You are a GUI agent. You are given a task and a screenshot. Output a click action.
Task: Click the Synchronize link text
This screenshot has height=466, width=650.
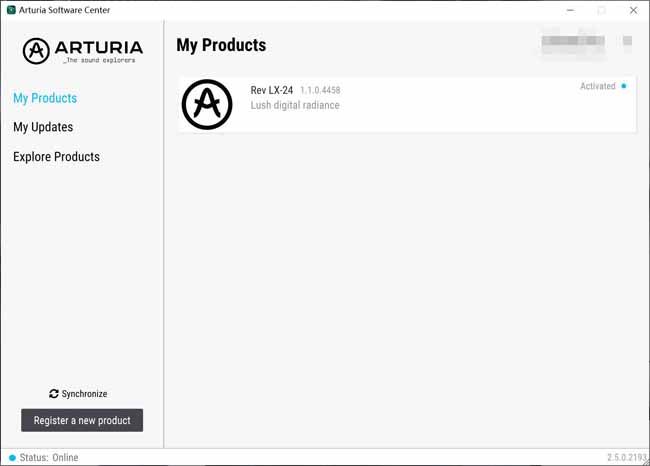click(x=84, y=393)
